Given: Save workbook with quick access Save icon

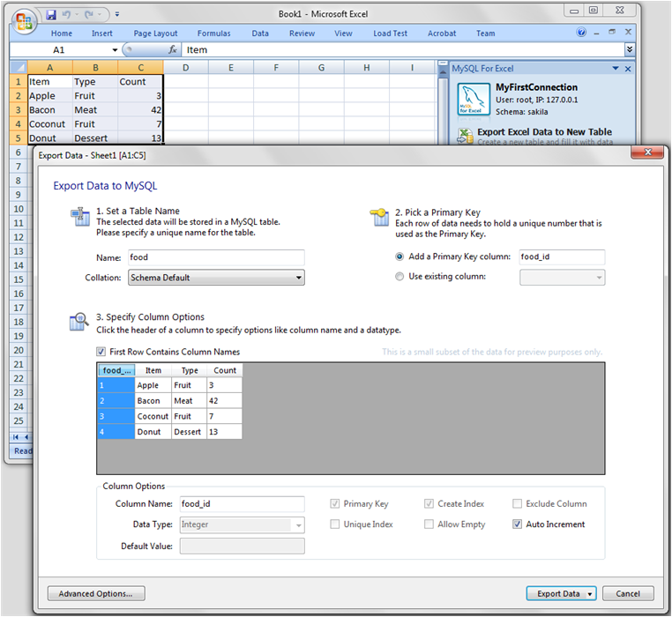Looking at the screenshot, I should (x=51, y=15).
